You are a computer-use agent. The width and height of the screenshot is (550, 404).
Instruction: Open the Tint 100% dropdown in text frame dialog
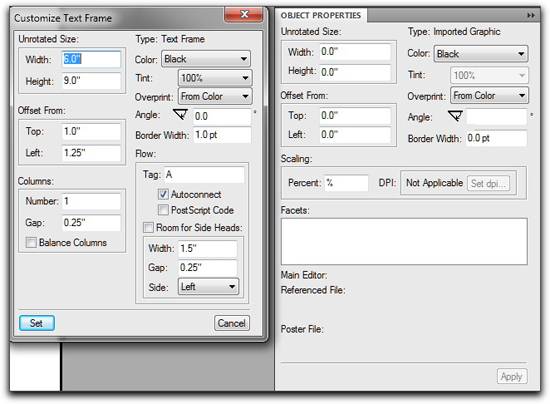(x=215, y=78)
